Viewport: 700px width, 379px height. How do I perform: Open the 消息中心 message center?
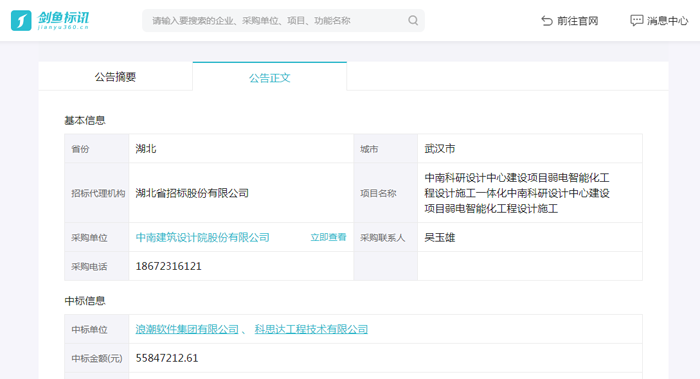[x=659, y=21]
